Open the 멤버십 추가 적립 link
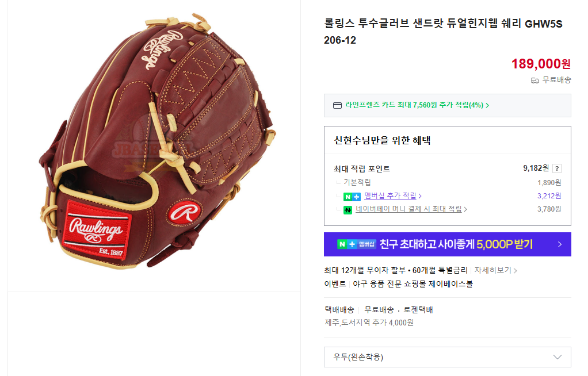This screenshot has width=588, height=376. (392, 195)
